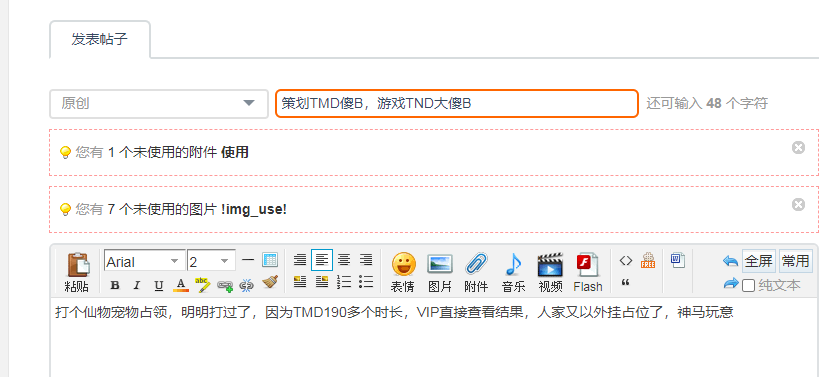The image size is (826, 377).
Task: Redo with the right blue arrow
Action: 731,284
